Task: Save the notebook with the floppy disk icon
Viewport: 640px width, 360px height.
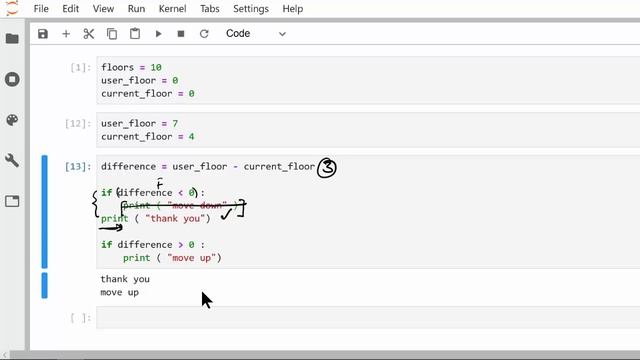Action: pos(43,34)
